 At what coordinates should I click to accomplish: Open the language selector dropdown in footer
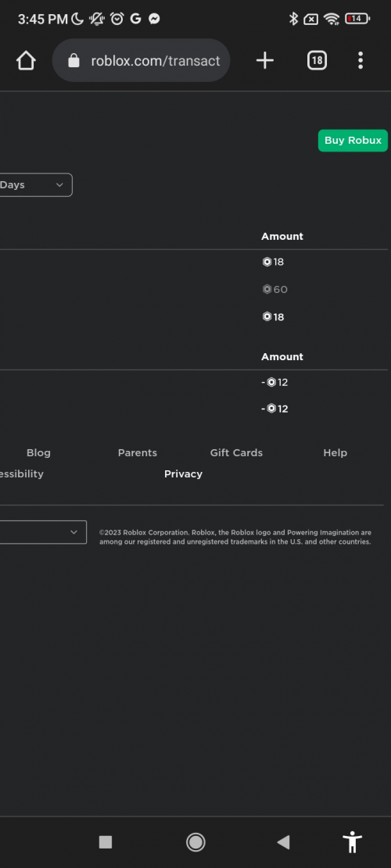[43, 532]
